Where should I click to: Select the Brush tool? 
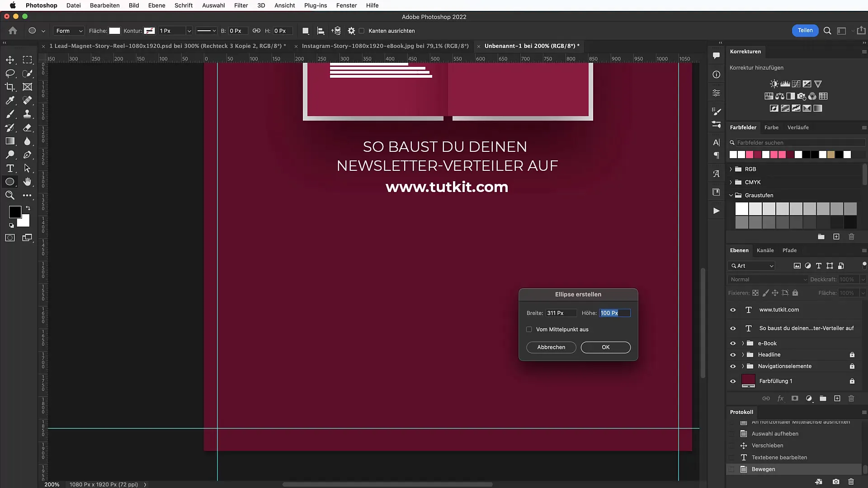pos(10,114)
